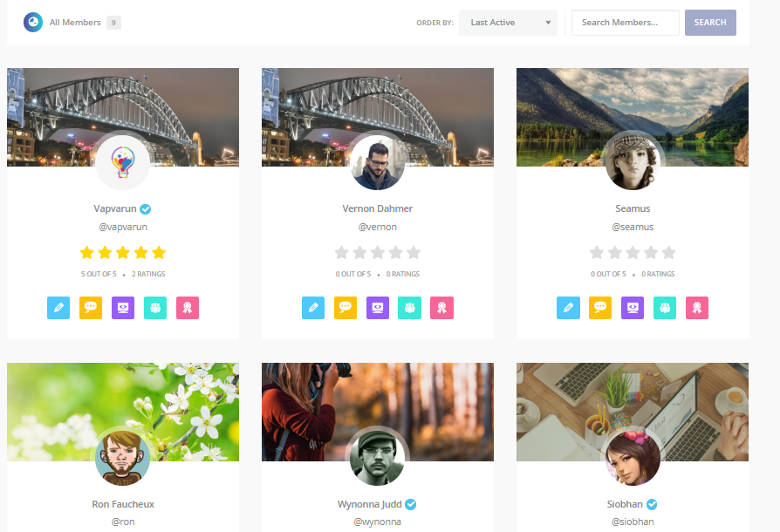Screen dimensions: 780x532
Task: Click the verified badge next to Siobhan
Action: coord(652,505)
